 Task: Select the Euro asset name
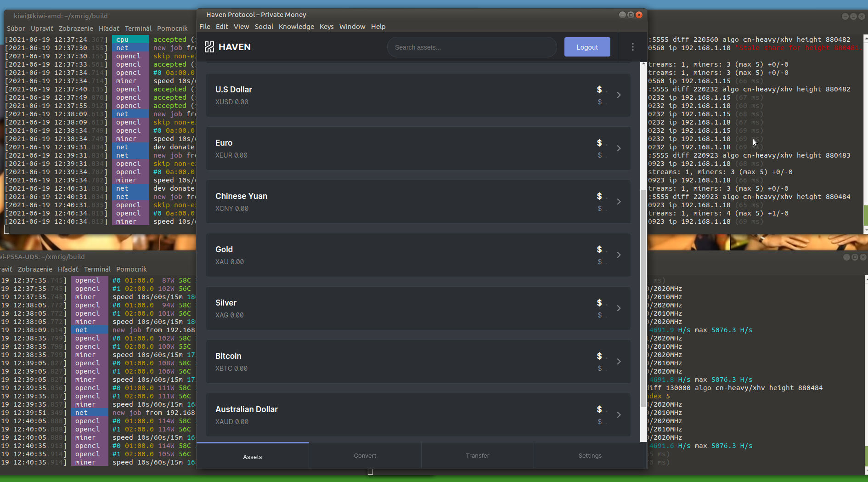point(224,143)
